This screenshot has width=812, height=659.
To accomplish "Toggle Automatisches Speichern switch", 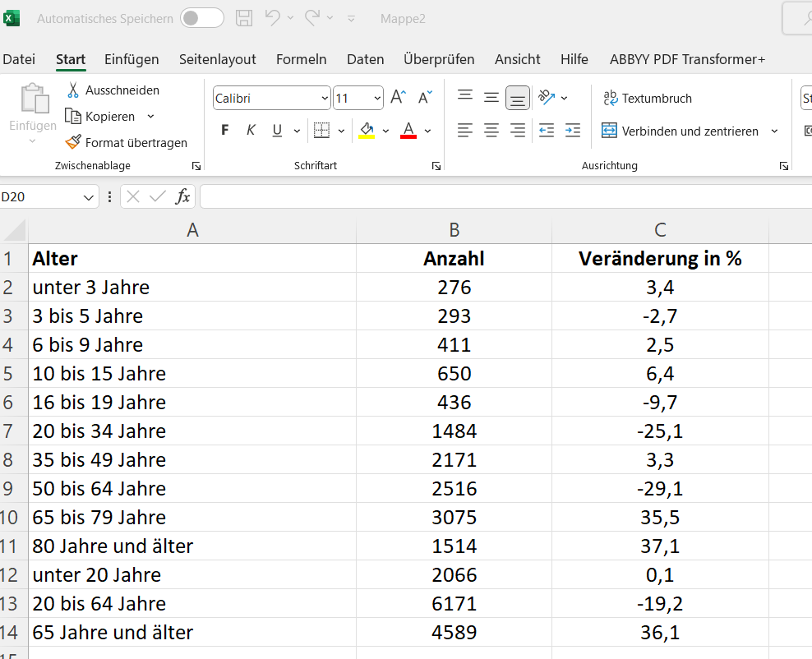I will pos(202,18).
